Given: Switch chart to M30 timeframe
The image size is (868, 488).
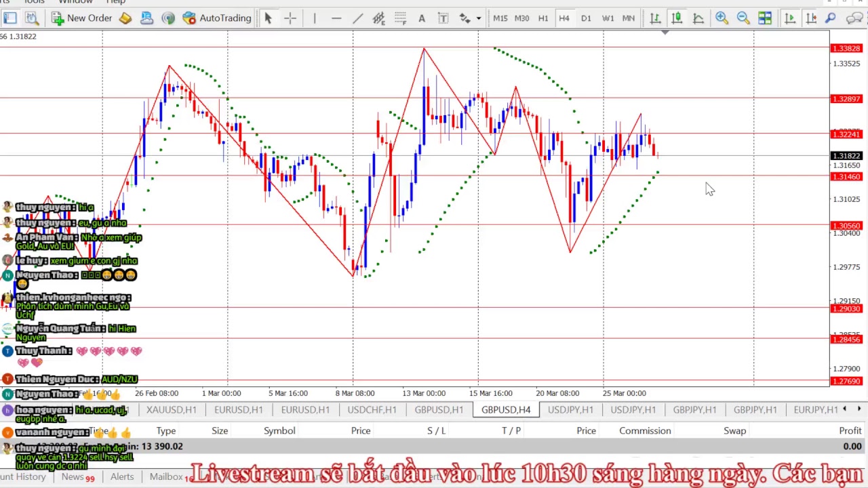Looking at the screenshot, I should 522,18.
